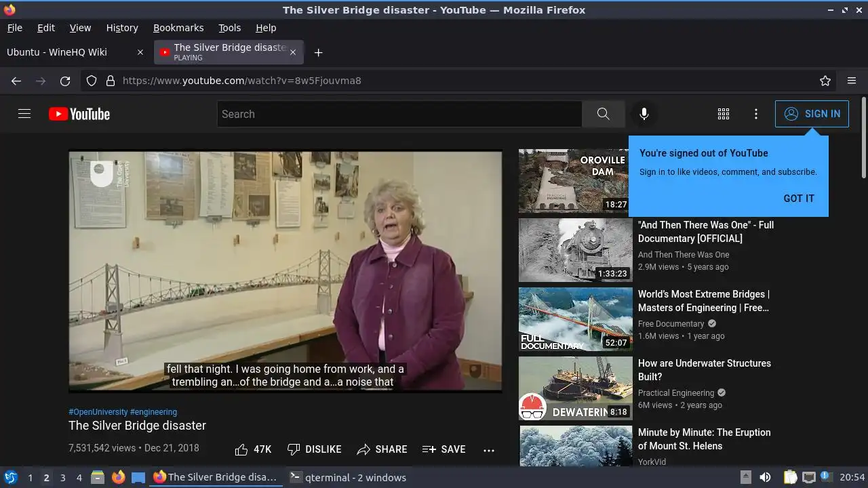Switch to virtual desktop 3
Screen dimensions: 868x488
[62, 477]
